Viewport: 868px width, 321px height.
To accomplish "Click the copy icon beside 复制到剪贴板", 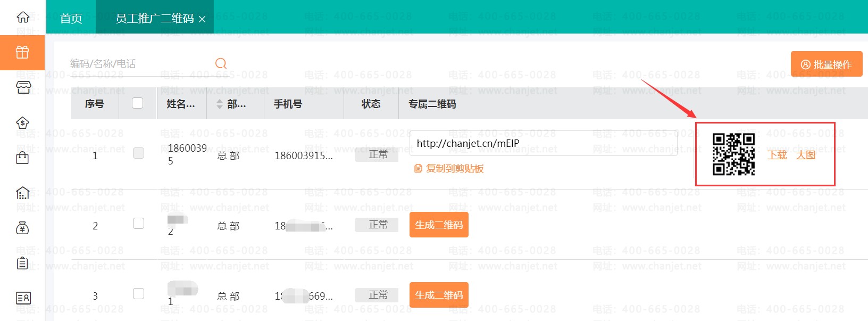I will tap(418, 169).
